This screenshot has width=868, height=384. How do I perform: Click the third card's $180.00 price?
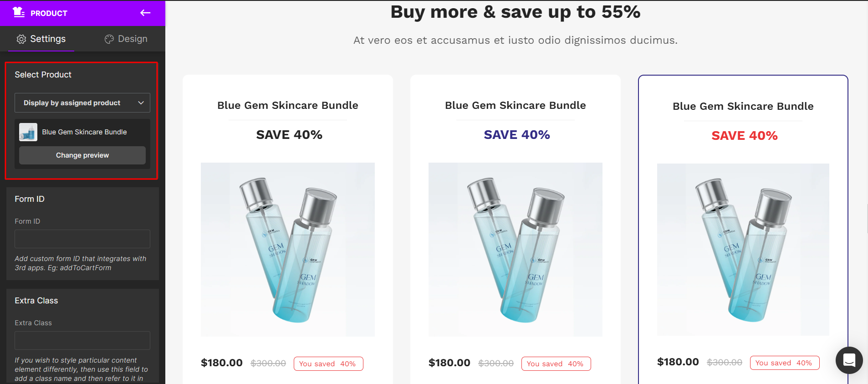click(x=678, y=362)
